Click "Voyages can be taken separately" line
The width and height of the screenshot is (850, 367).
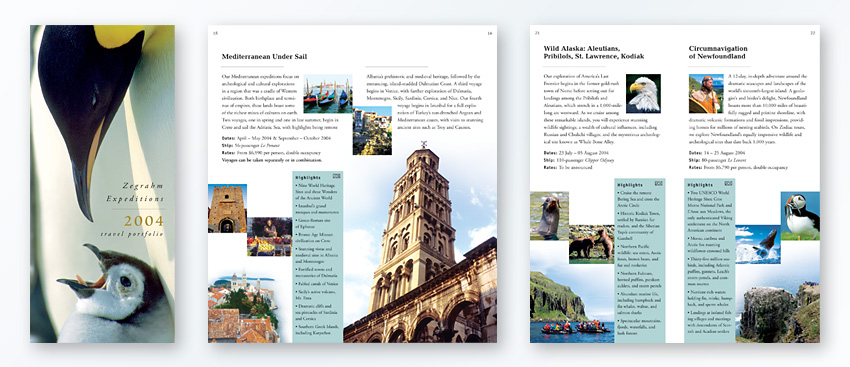coord(272,160)
